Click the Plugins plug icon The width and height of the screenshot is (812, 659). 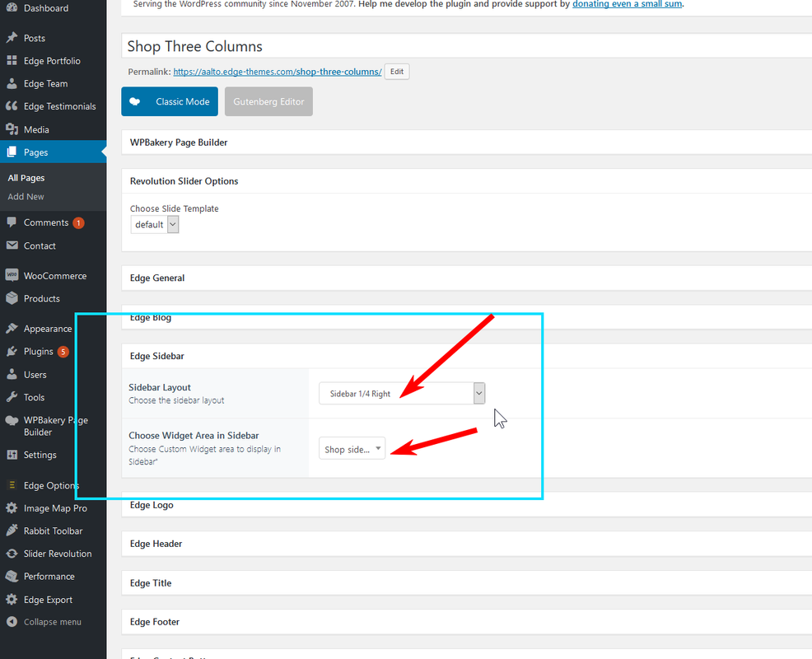pyautogui.click(x=12, y=351)
